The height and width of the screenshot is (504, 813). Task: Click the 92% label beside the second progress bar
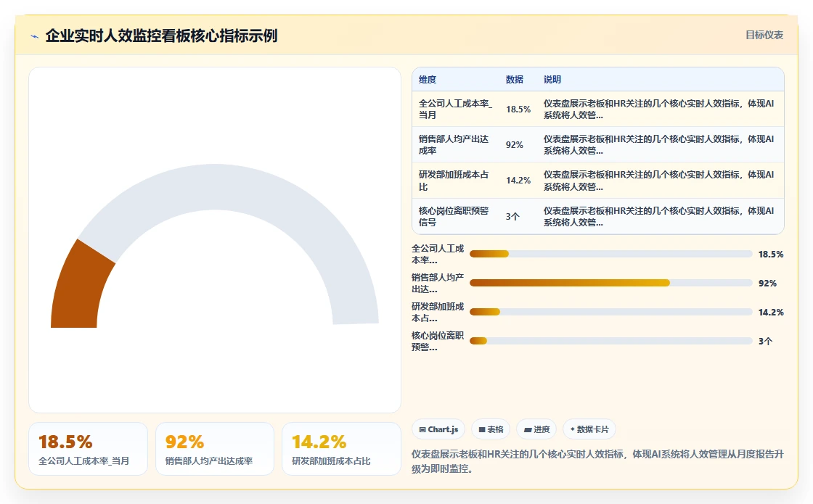tap(767, 284)
